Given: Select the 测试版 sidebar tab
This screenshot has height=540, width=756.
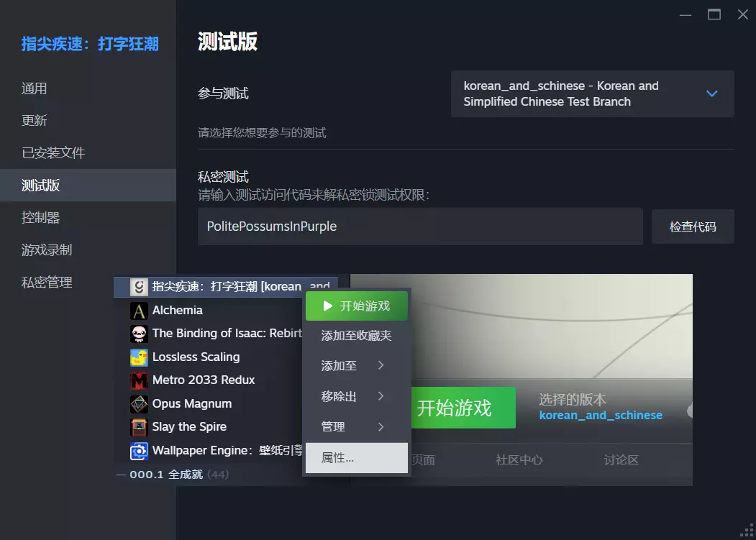Looking at the screenshot, I should (x=88, y=185).
